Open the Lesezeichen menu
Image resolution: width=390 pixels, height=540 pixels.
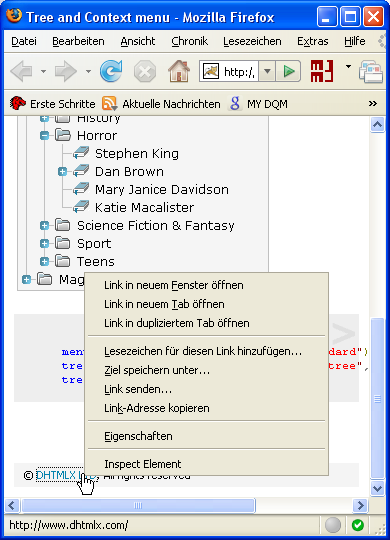point(252,41)
